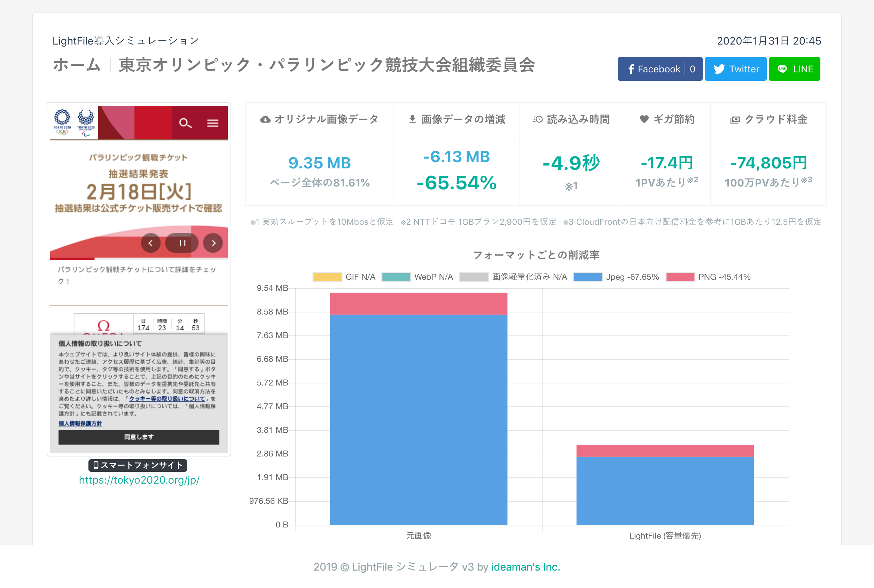Click the -4.9秒 load time value
This screenshot has height=588, width=874.
(x=571, y=163)
